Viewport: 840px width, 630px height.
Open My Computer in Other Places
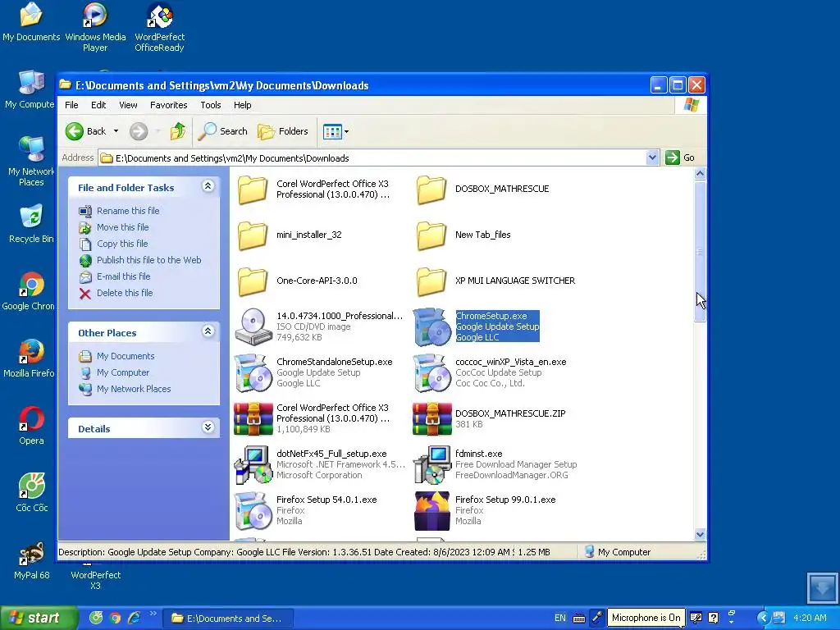tap(123, 372)
